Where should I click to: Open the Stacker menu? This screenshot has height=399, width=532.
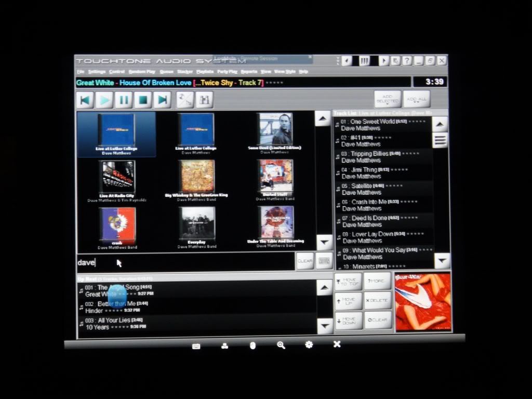point(185,72)
